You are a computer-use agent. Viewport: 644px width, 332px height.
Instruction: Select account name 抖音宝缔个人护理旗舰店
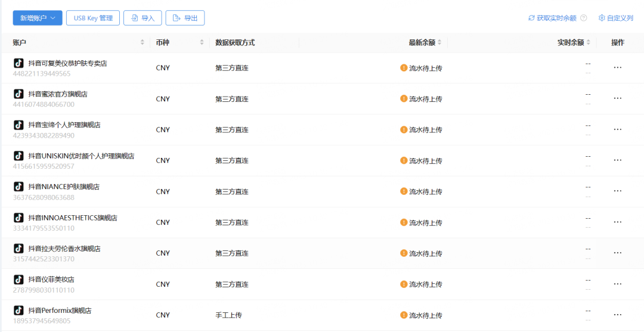64,125
